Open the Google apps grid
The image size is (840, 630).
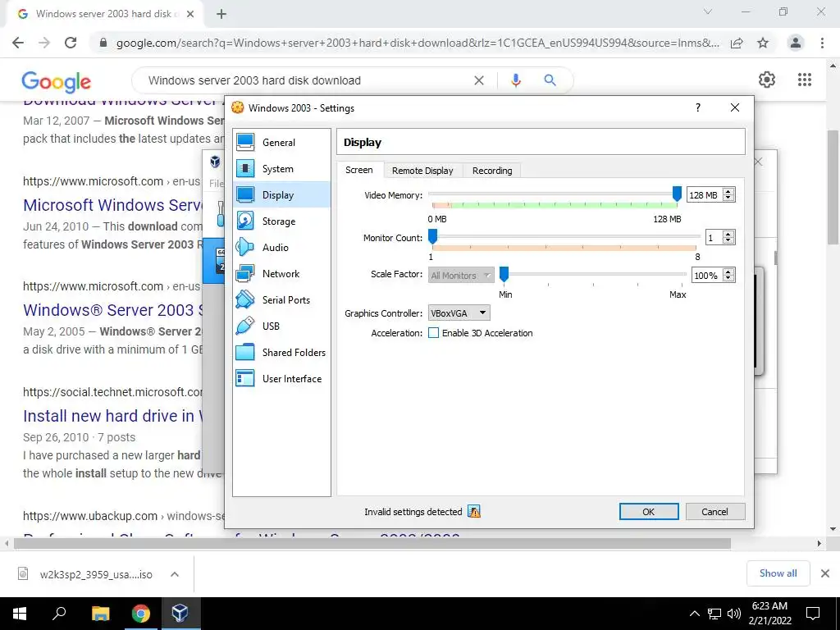pyautogui.click(x=805, y=80)
